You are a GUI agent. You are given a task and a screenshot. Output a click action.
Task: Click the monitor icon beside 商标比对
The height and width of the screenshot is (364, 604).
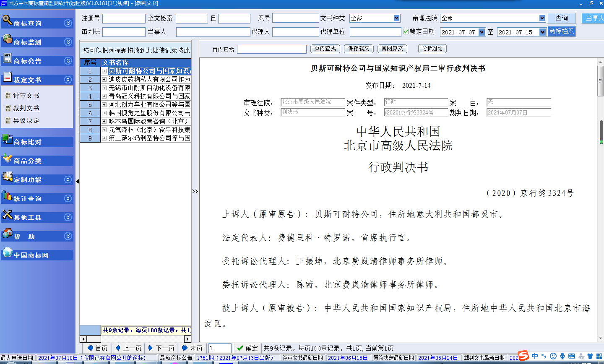(7, 139)
